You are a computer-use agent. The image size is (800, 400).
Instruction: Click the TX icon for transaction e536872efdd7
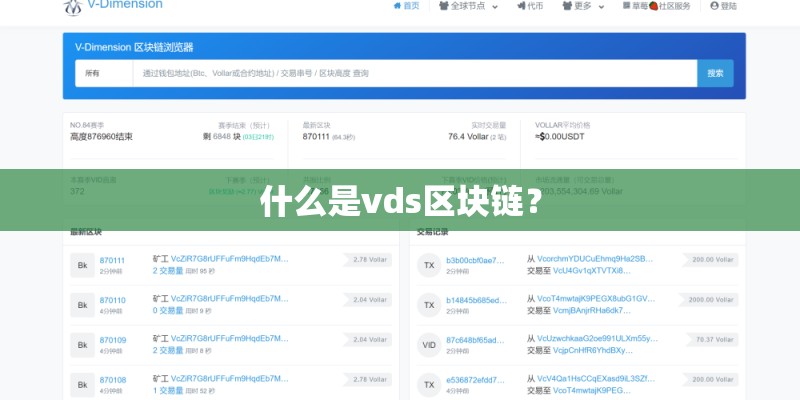coord(429,385)
